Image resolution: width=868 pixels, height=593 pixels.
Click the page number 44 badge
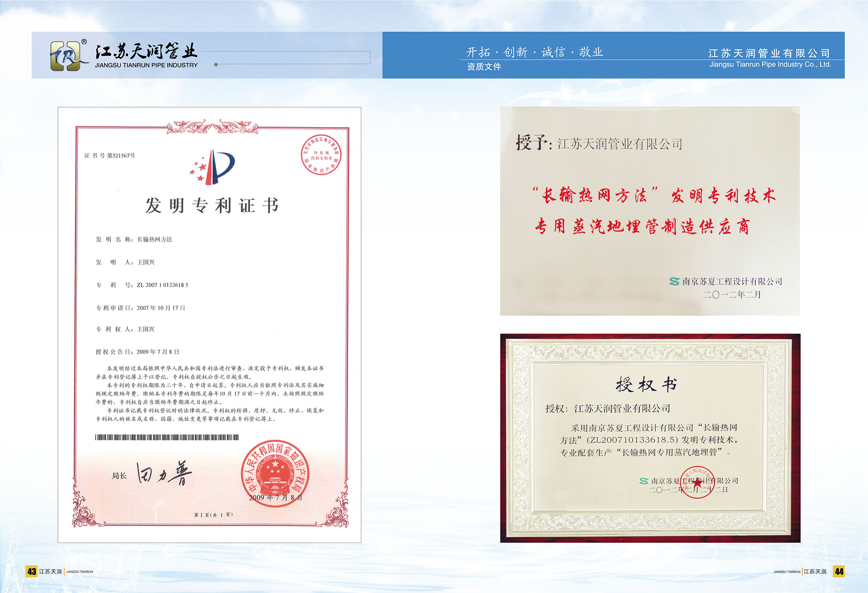click(839, 571)
